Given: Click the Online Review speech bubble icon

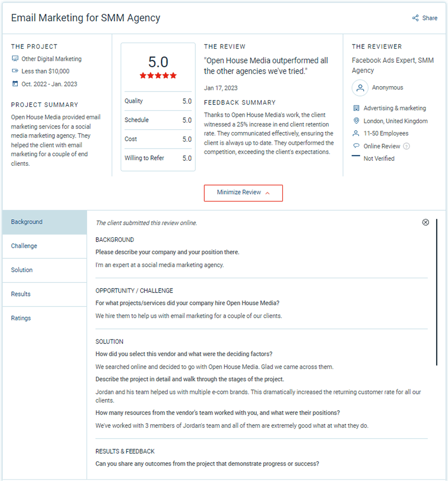Looking at the screenshot, I should [x=356, y=146].
